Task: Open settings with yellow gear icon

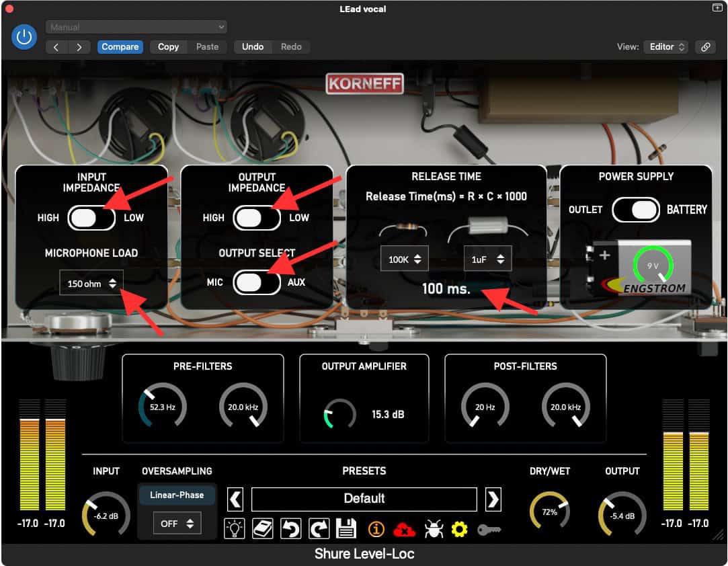Action: (460, 529)
